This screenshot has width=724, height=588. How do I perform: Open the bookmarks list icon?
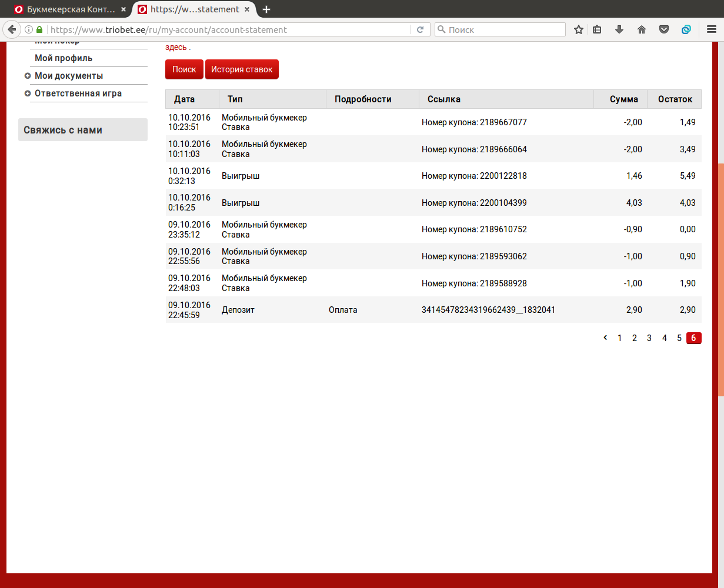(597, 29)
